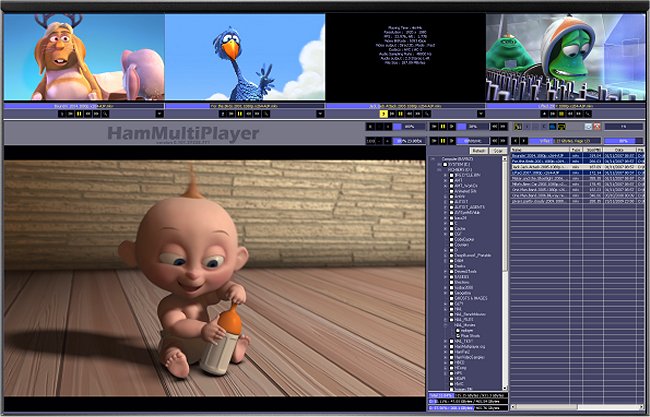Open the dropdown arrow of player 2
This screenshot has height=417, width=650.
point(320,114)
